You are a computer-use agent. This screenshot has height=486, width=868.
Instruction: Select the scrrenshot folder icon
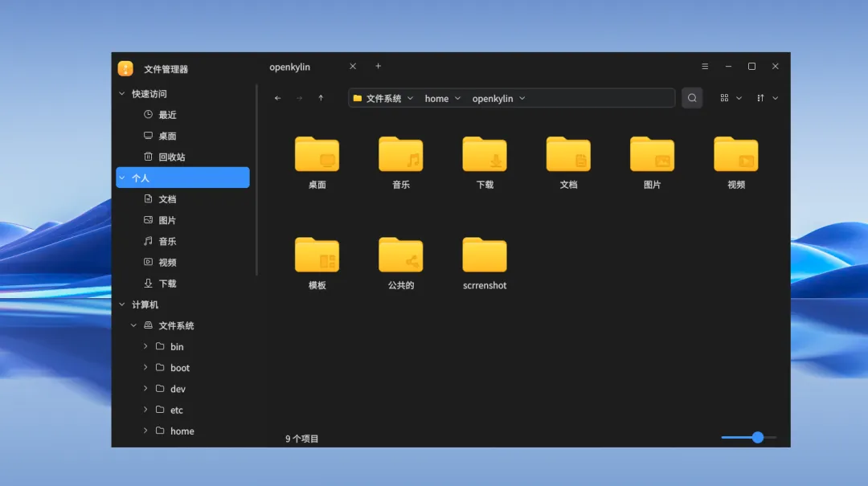(x=485, y=255)
